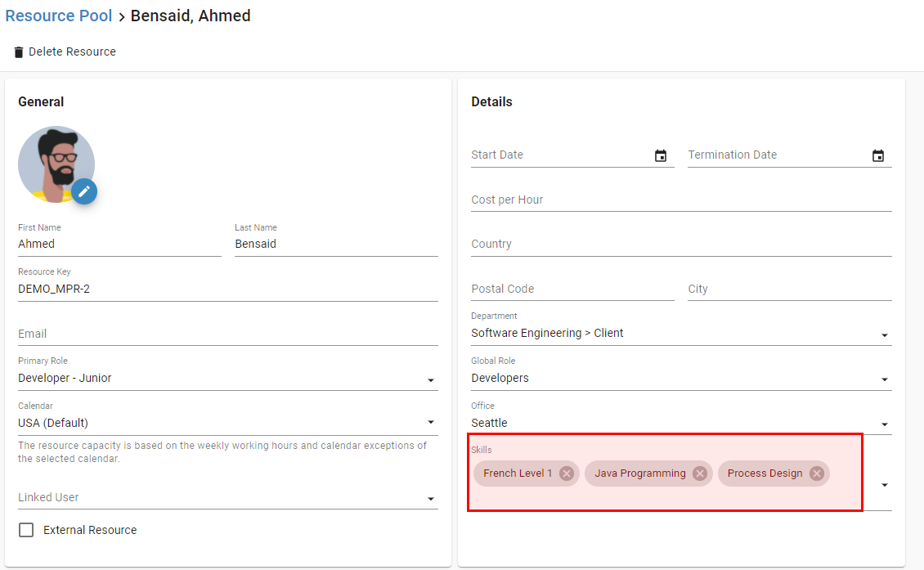Click the Email input field
Viewport: 924px width, 570px height.
(228, 334)
